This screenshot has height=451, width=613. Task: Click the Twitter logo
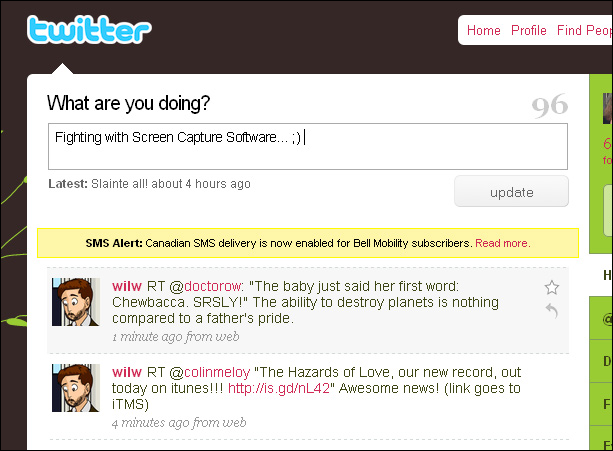[89, 29]
